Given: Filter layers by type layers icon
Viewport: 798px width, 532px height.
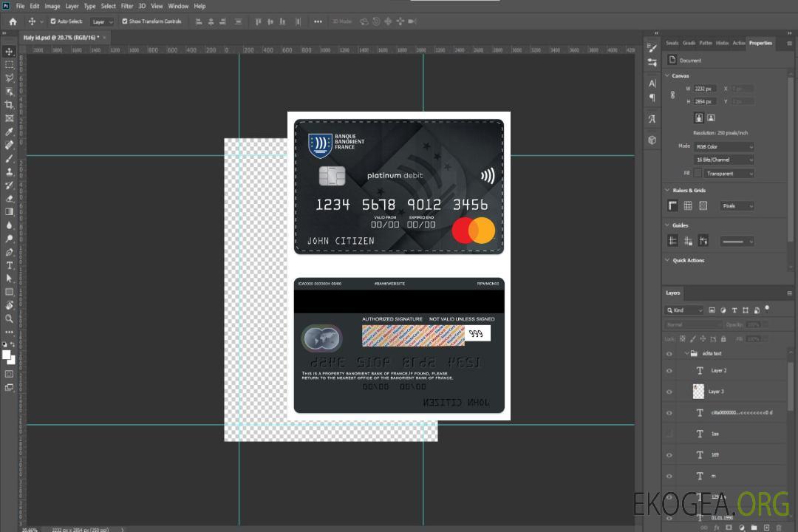Looking at the screenshot, I should tap(734, 310).
